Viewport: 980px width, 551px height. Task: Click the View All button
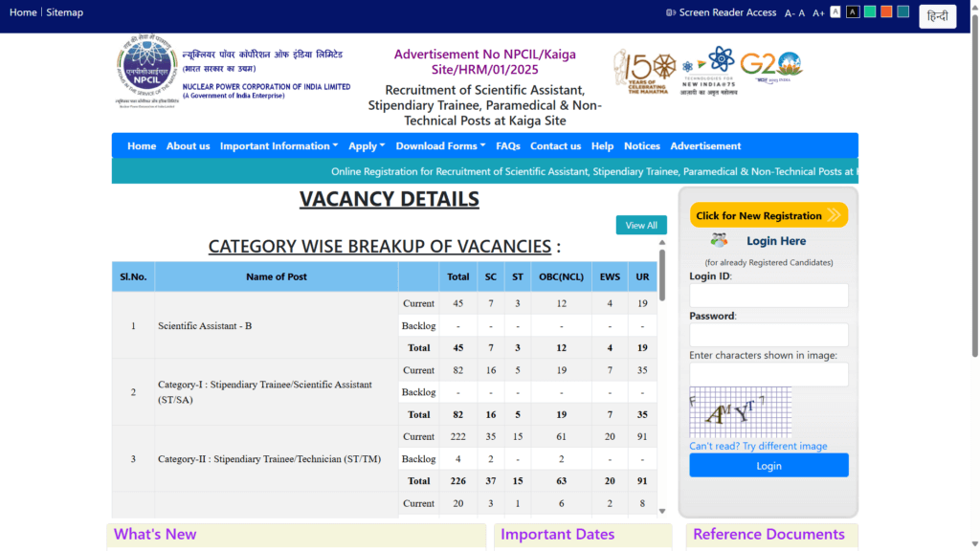641,225
